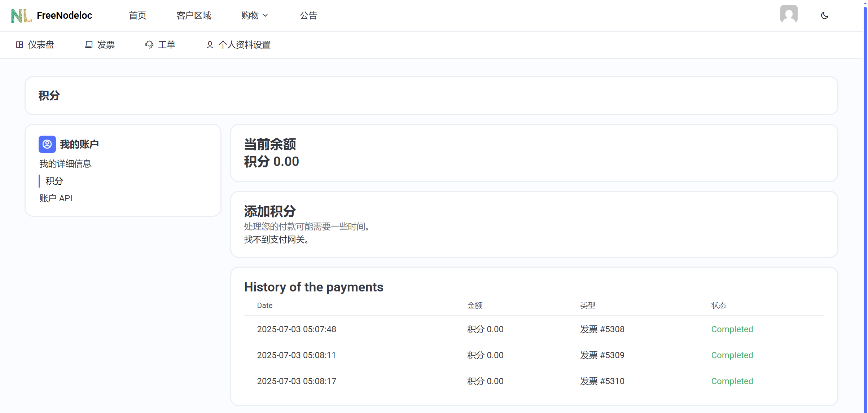Screen dimensions: 868x413
Task: Click 积分 0.00 amount for invoice #5309
Action: pyautogui.click(x=485, y=355)
